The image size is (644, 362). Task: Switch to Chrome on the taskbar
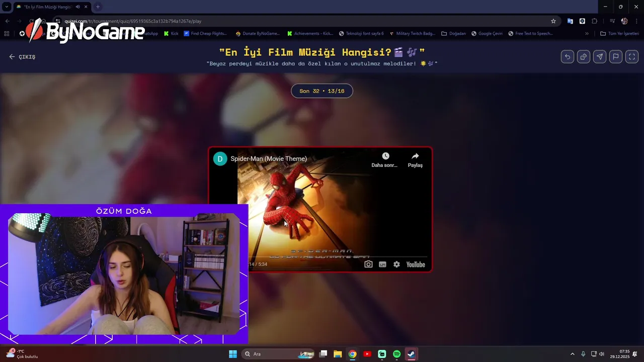tap(353, 354)
